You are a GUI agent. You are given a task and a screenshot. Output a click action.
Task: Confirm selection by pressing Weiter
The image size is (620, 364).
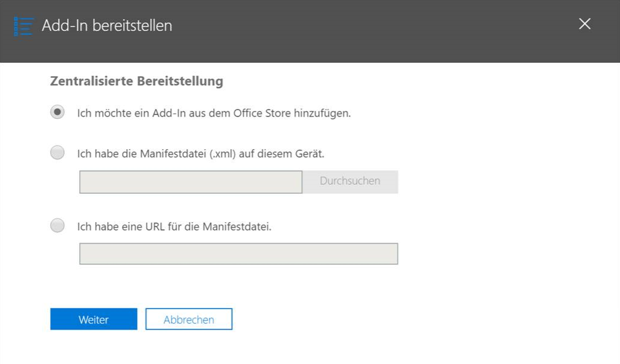coord(94,319)
